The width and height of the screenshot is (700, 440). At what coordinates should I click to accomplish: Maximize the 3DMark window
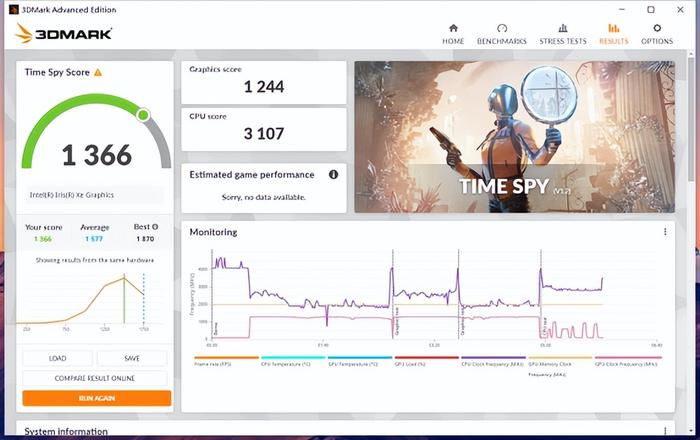651,9
